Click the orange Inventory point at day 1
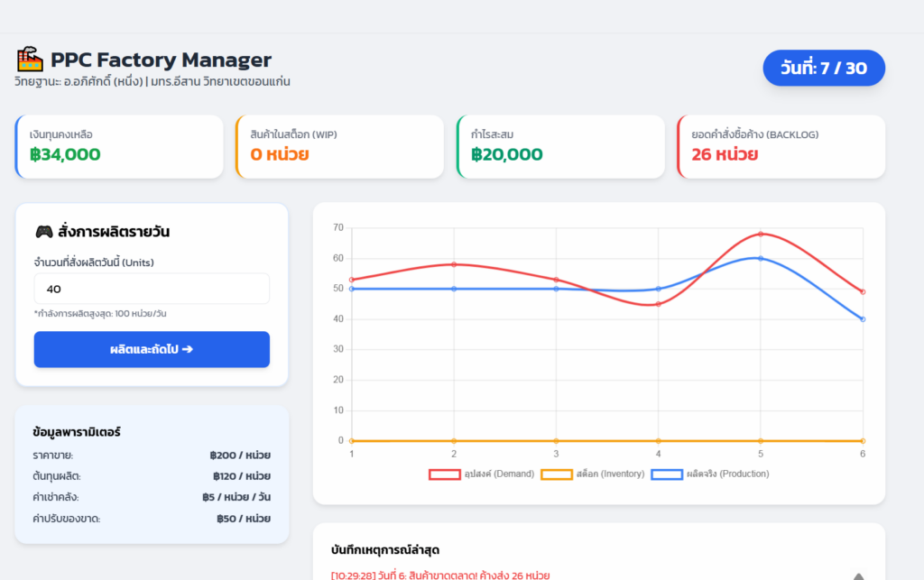The width and height of the screenshot is (924, 580). 351,441
